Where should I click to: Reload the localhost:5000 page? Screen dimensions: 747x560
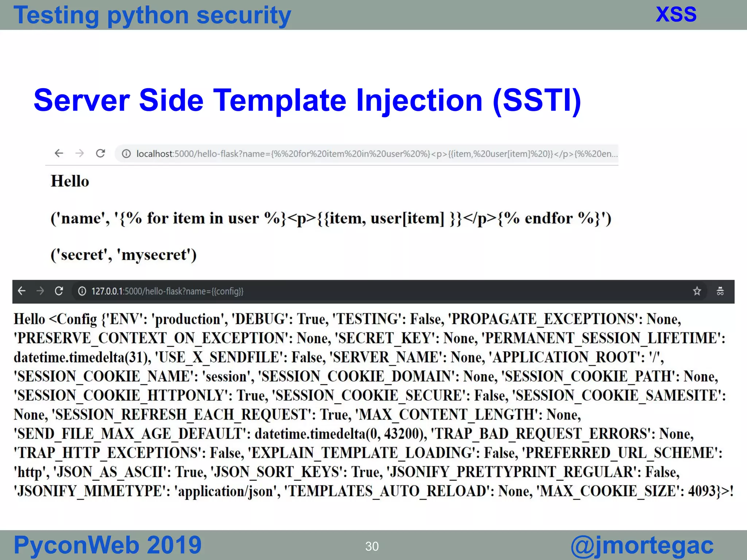click(x=101, y=153)
